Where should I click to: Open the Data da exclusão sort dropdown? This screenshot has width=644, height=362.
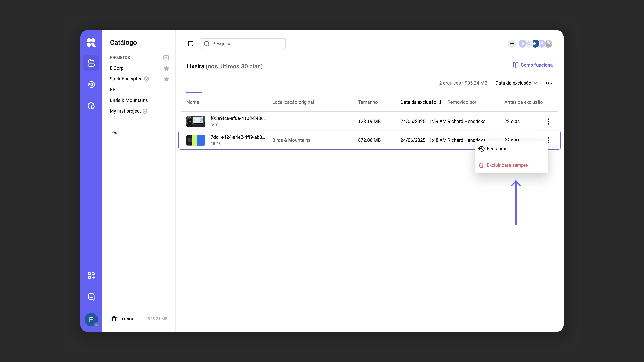pos(516,83)
